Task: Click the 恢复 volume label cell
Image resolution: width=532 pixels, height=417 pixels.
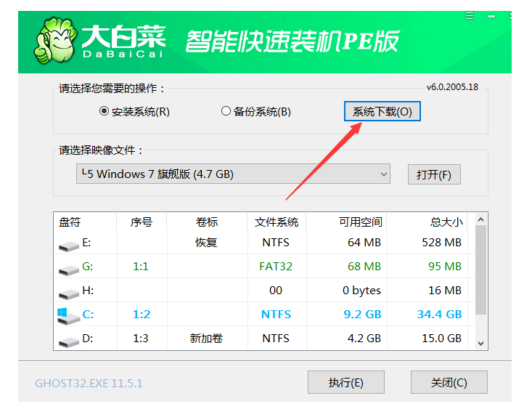Action: coord(206,243)
